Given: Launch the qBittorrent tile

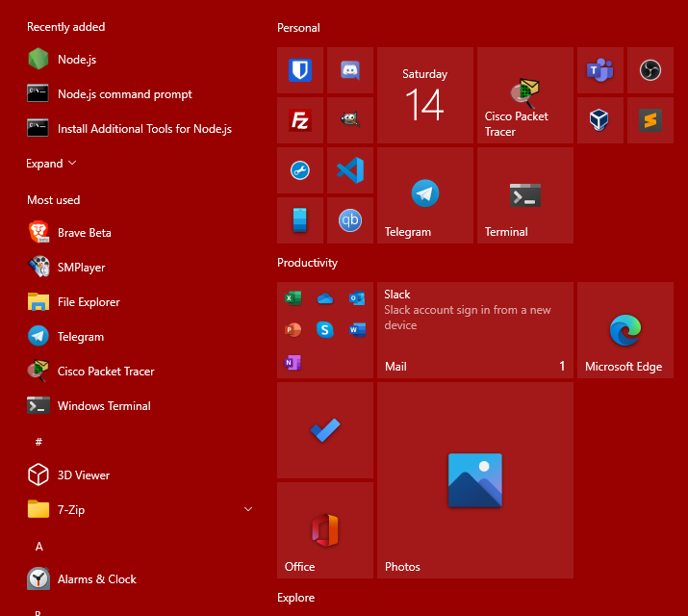Looking at the screenshot, I should [x=350, y=220].
